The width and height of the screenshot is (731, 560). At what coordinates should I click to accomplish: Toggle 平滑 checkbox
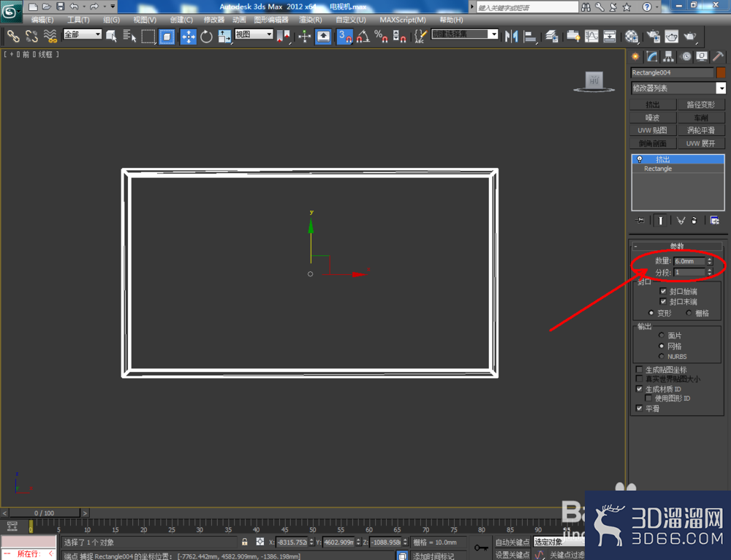point(639,409)
